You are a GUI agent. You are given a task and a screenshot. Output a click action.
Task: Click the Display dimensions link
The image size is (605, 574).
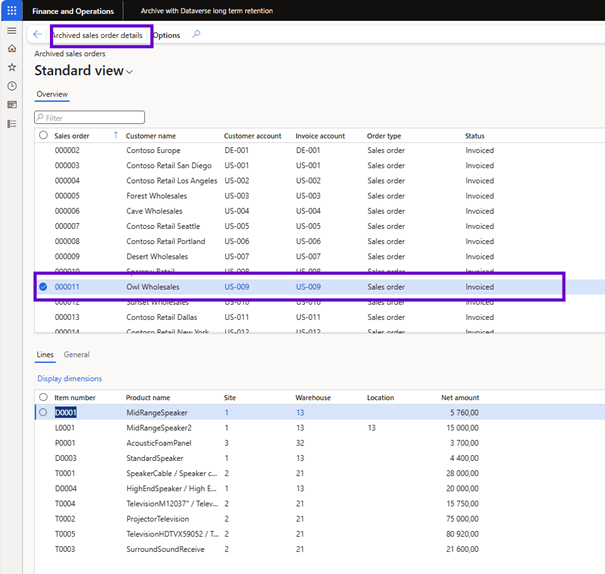69,379
